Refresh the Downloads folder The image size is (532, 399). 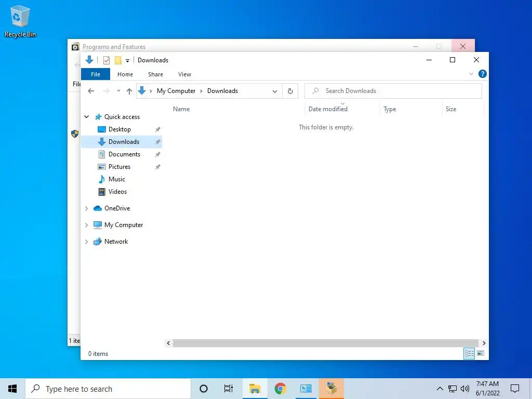click(x=290, y=91)
